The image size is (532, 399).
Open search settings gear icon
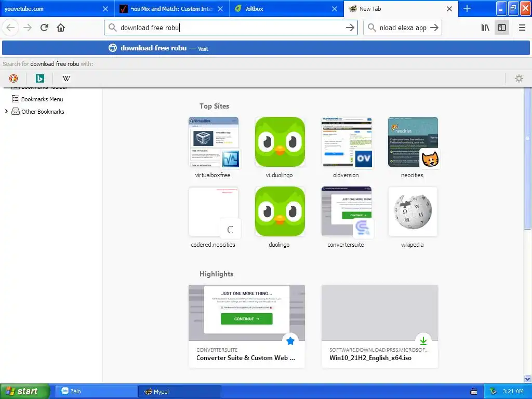pos(519,78)
